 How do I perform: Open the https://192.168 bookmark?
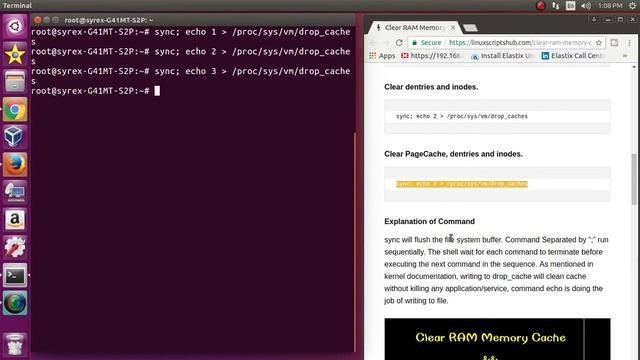click(x=432, y=56)
